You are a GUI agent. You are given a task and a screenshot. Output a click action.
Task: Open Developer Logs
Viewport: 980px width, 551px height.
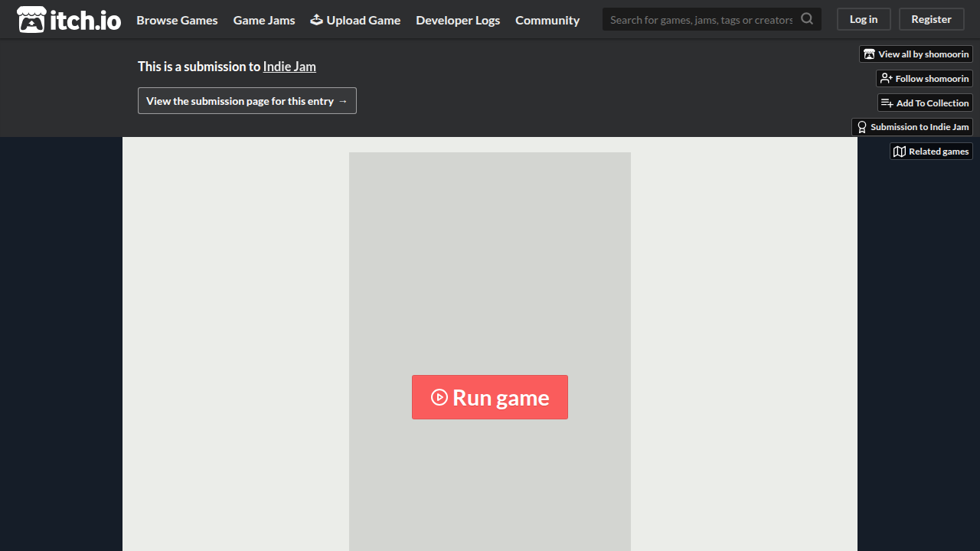coord(458,20)
